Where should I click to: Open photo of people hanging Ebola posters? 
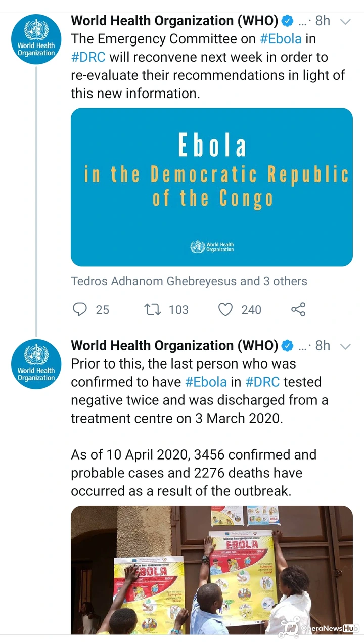coord(212,570)
